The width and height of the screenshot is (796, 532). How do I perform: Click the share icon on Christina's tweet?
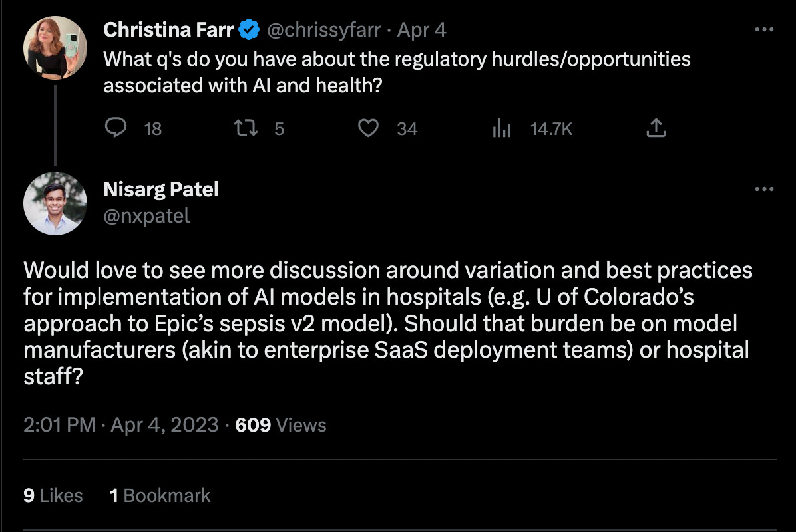[656, 128]
